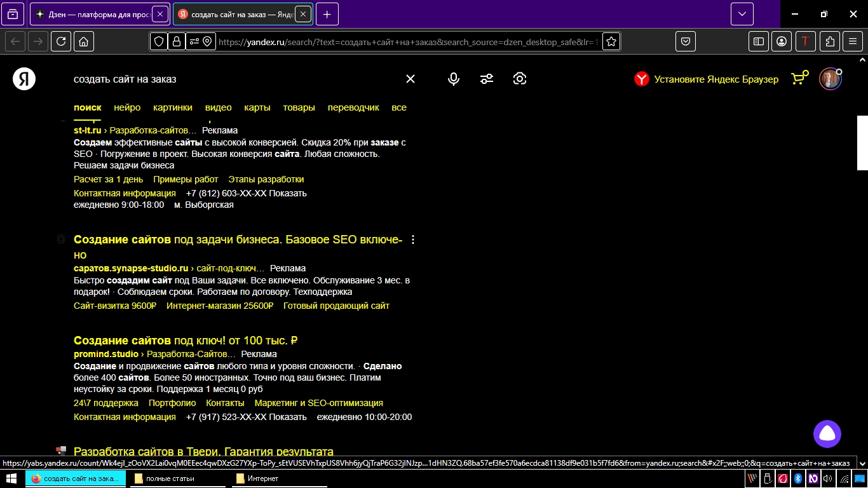The image size is (868, 488).
Task: Open 'Разработка сайтов в Твери' result
Action: pos(203,452)
